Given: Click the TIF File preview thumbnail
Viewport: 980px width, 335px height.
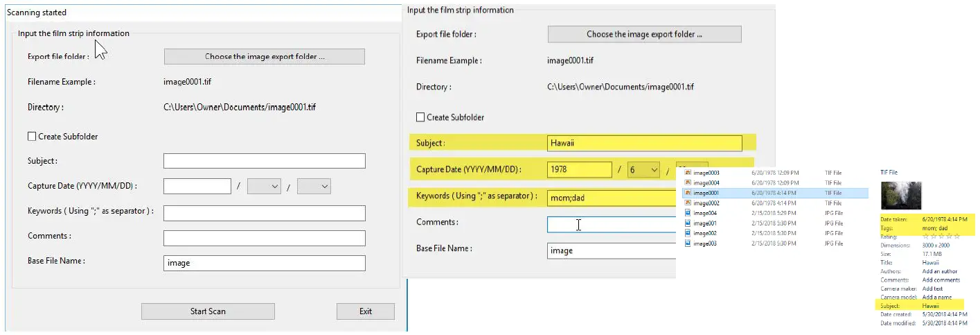Looking at the screenshot, I should [901, 196].
